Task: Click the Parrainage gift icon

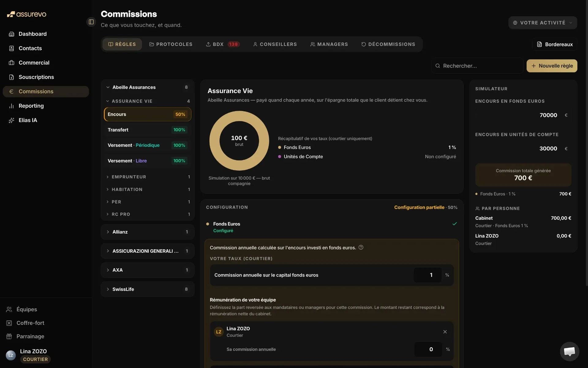Action: coord(9,336)
